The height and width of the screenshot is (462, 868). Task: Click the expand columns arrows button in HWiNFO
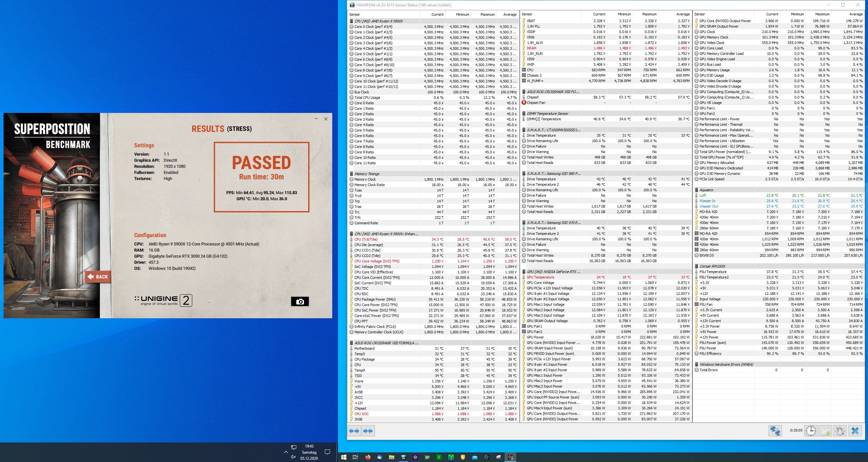point(354,431)
